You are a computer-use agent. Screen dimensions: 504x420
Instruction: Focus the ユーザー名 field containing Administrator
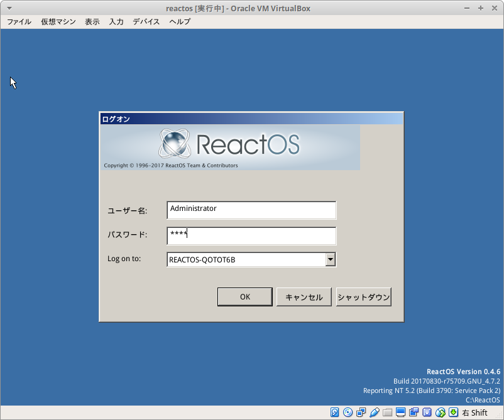click(251, 210)
